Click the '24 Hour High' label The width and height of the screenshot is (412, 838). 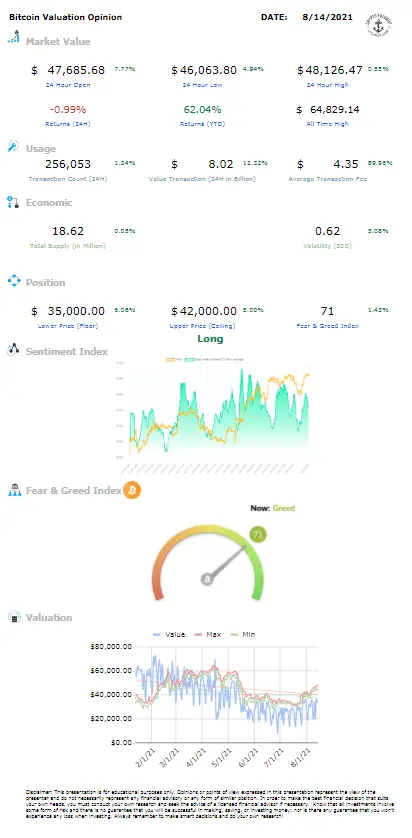tap(328, 85)
